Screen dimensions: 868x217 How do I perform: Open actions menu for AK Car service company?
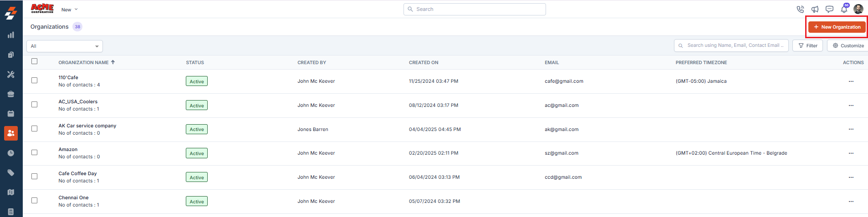pyautogui.click(x=851, y=129)
